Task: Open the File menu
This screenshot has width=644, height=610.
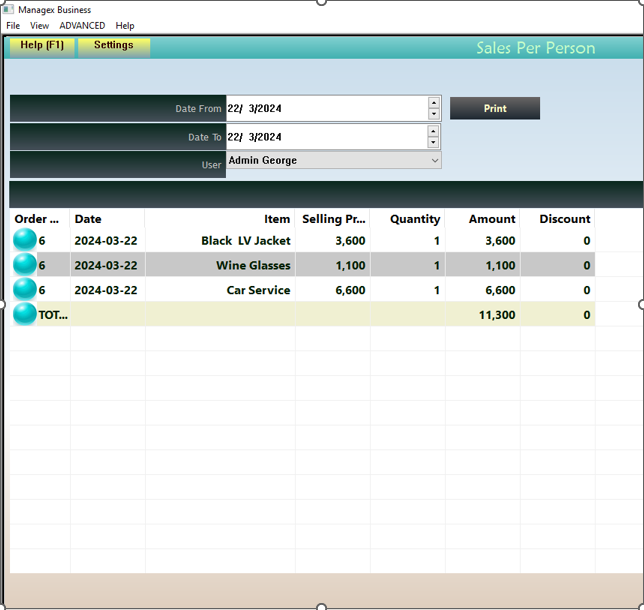Action: click(x=13, y=26)
